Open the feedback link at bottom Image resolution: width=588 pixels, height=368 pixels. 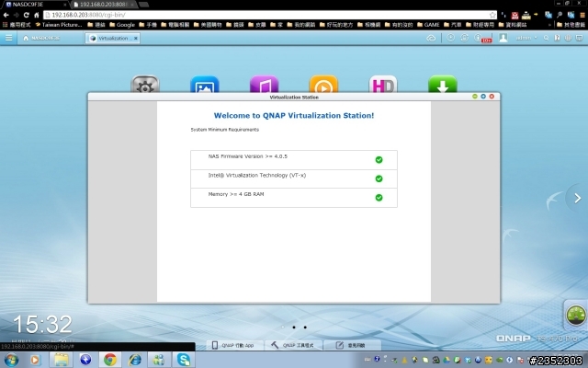[x=351, y=345]
